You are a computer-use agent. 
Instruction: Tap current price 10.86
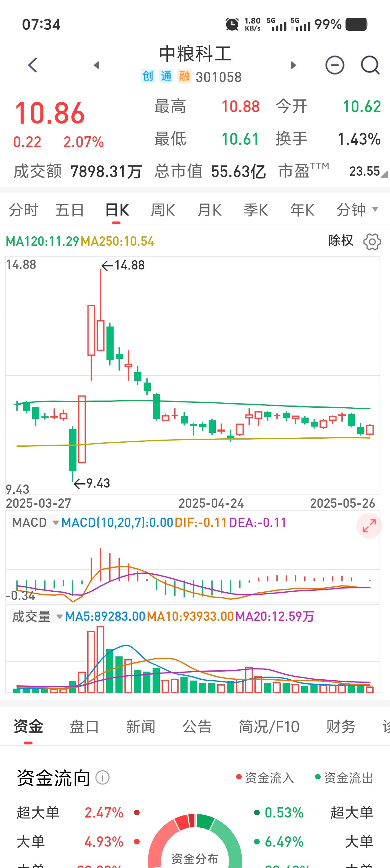50,113
